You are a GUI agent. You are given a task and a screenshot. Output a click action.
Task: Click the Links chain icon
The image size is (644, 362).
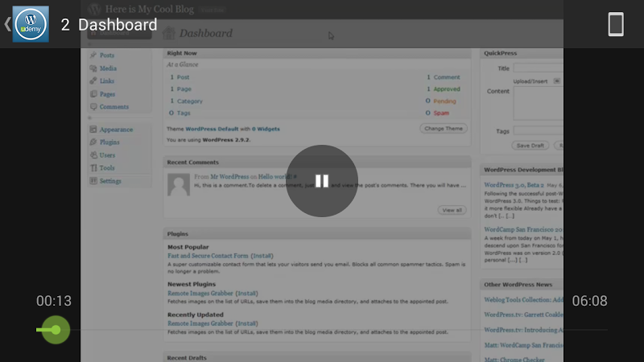click(93, 81)
